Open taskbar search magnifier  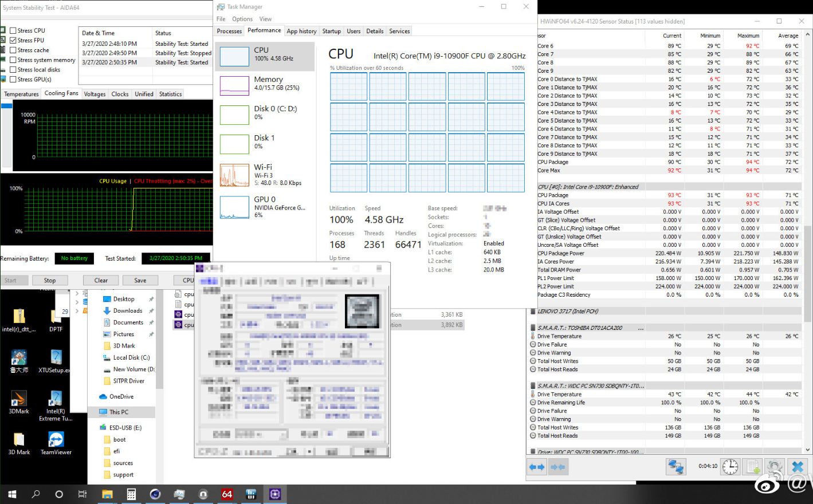click(36, 494)
